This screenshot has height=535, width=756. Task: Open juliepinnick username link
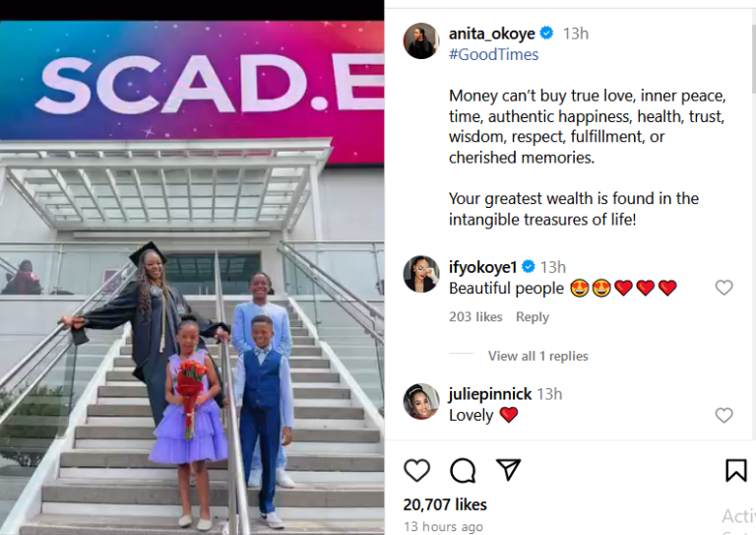click(490, 394)
